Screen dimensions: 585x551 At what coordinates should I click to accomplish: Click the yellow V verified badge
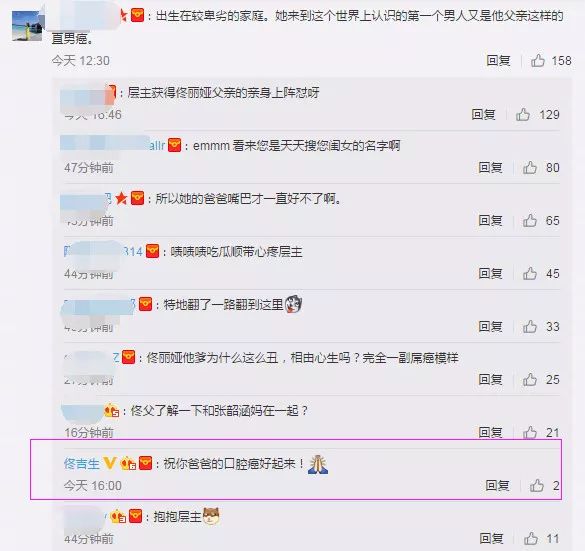coord(110,463)
